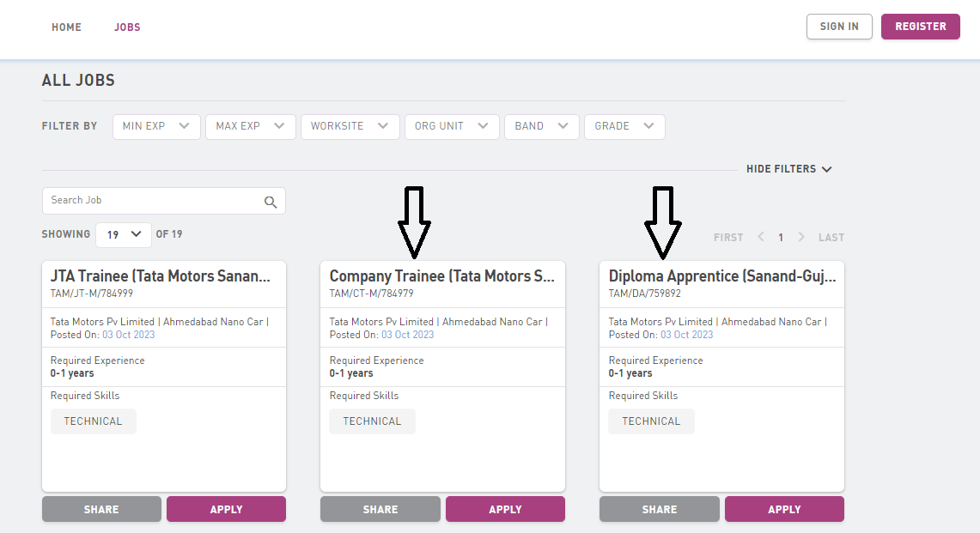Go to previous page arrow
This screenshot has height=533, width=980.
pos(760,237)
